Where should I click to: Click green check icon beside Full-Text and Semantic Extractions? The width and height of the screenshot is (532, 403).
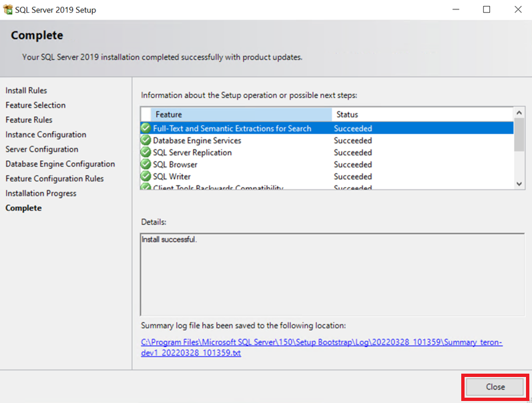(x=146, y=128)
